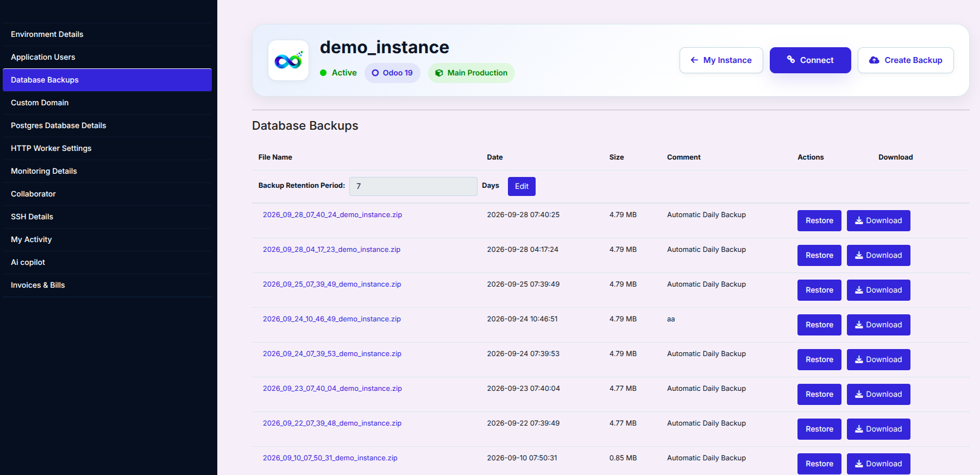Open HTTP Worker Settings
Image resolution: width=980 pixels, height=475 pixels.
(x=107, y=148)
